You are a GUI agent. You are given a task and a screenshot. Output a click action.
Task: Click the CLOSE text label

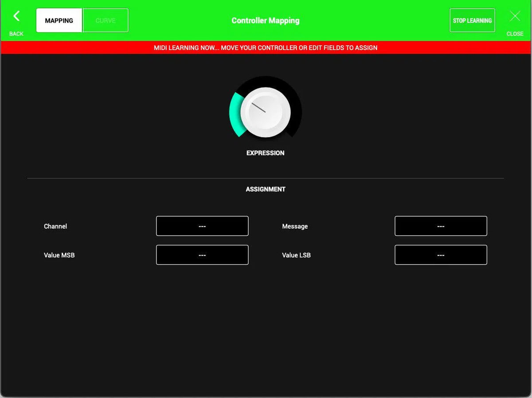(x=515, y=34)
